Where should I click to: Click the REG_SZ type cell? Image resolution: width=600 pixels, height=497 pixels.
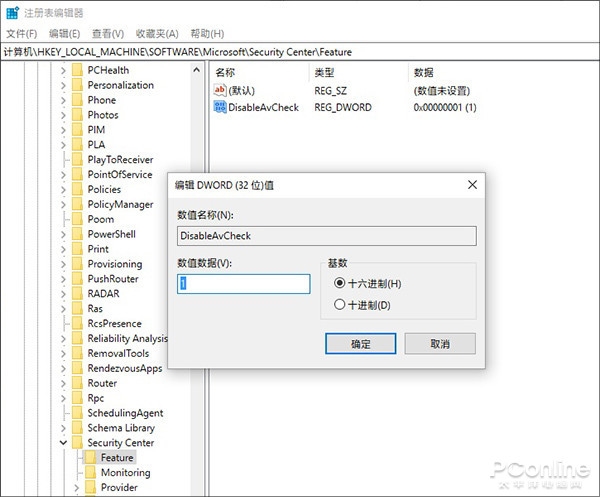click(x=330, y=91)
